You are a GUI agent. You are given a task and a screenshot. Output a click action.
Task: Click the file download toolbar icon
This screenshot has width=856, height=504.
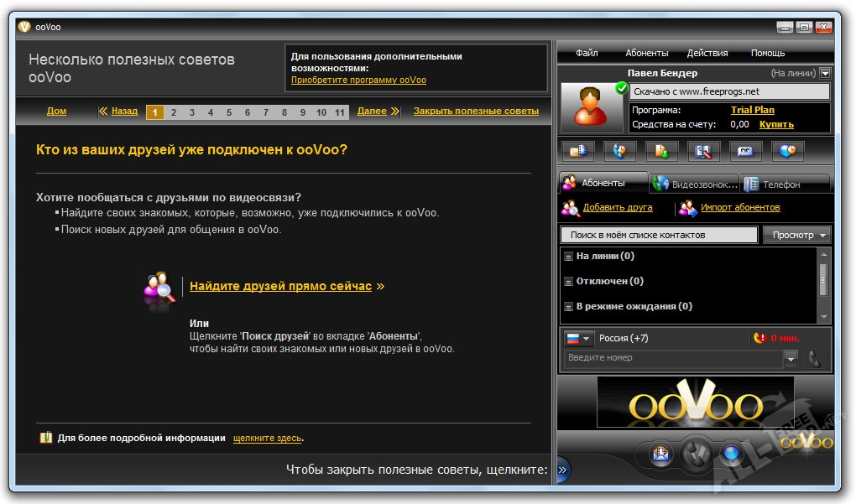pos(662,151)
